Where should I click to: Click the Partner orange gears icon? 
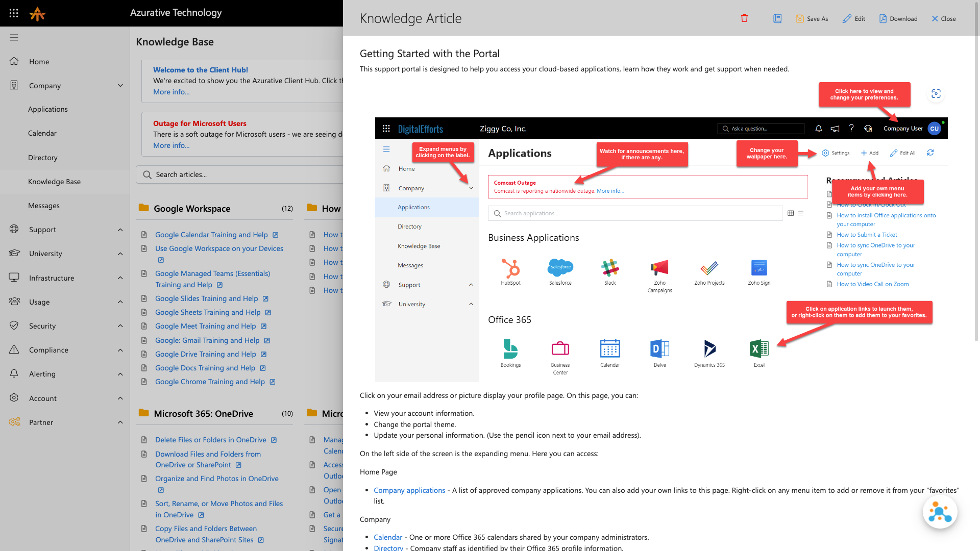[14, 422]
